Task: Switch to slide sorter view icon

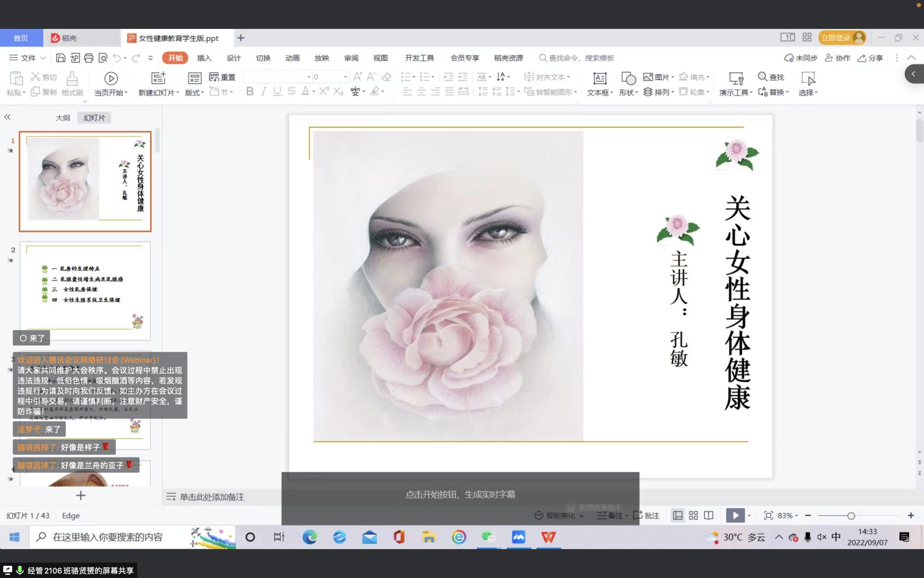Action: (693, 515)
